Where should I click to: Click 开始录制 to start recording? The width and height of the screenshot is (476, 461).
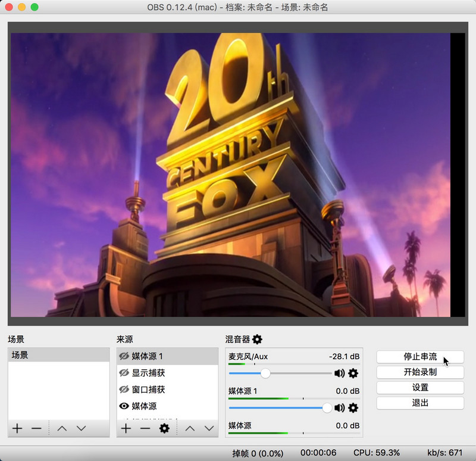pyautogui.click(x=420, y=372)
